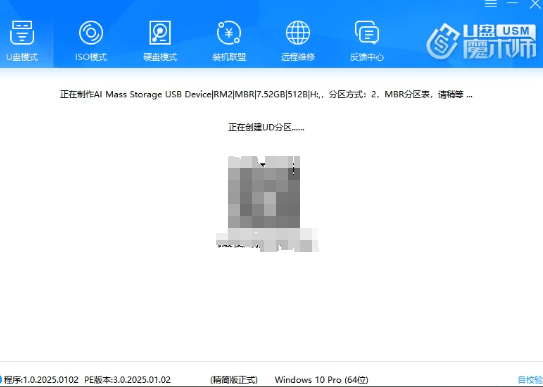Viewport: 543px width, 387px height.
Task: Click the 程序:1.0.2025.0102 version text
Action: tap(41, 380)
